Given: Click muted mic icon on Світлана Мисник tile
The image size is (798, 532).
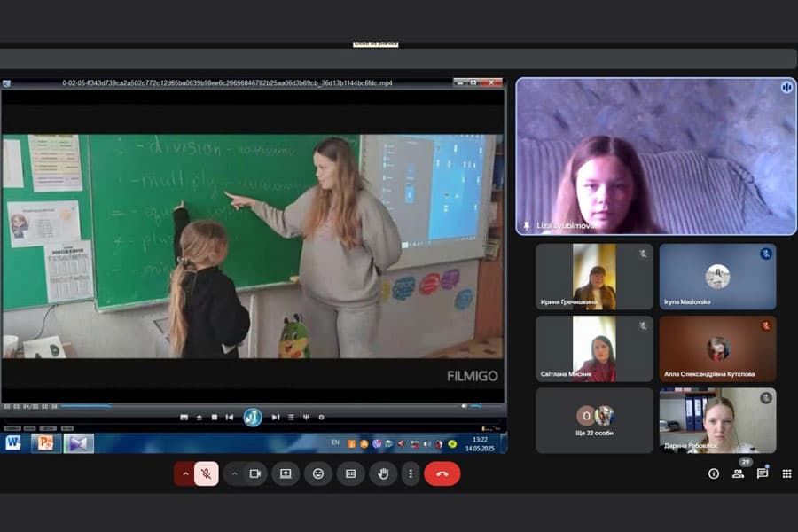Looking at the screenshot, I should 643,325.
